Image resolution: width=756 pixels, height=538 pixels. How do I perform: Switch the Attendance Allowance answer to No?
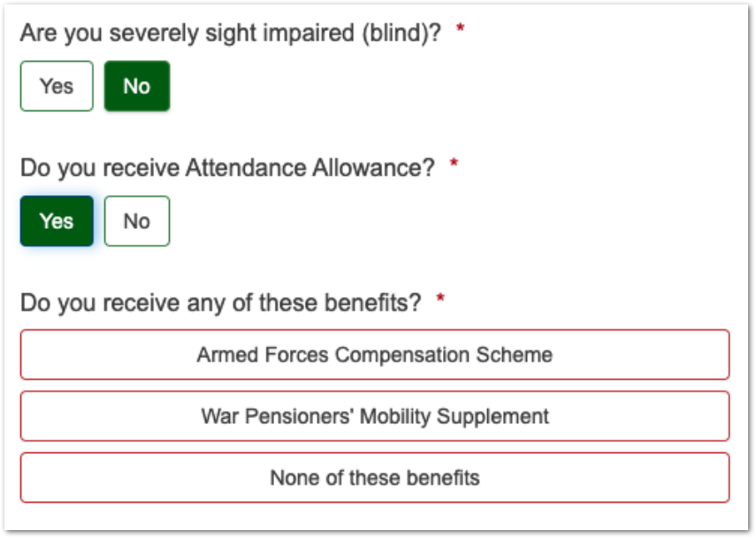136,221
